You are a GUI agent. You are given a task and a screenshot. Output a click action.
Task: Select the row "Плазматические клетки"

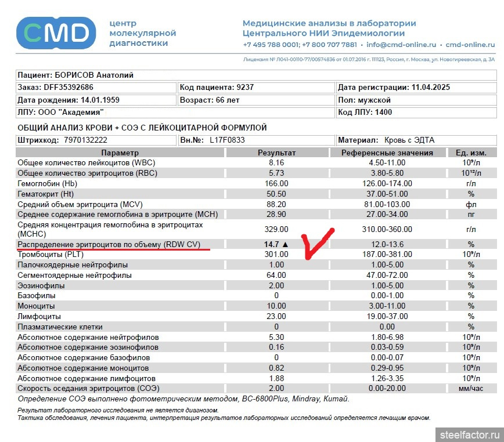pos(256,327)
